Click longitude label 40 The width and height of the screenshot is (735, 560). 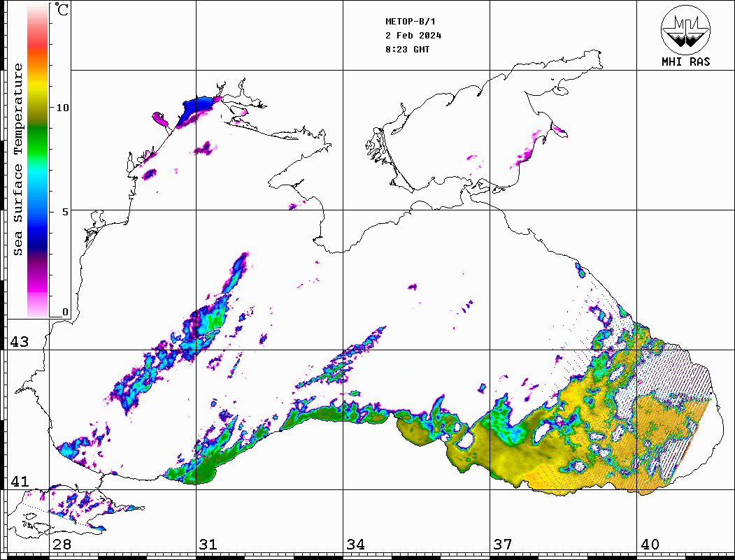click(x=650, y=544)
